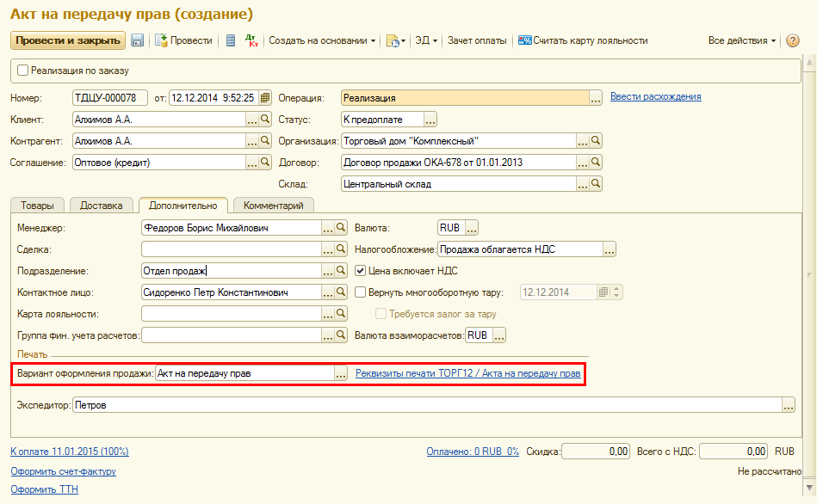The image size is (817, 504).
Task: Open the help question mark icon
Action: coord(793,40)
